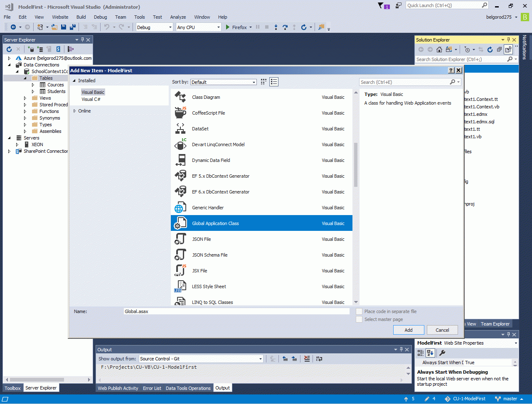Click the Name field containing Global.asax
The width and height of the screenshot is (532, 404).
(236, 311)
